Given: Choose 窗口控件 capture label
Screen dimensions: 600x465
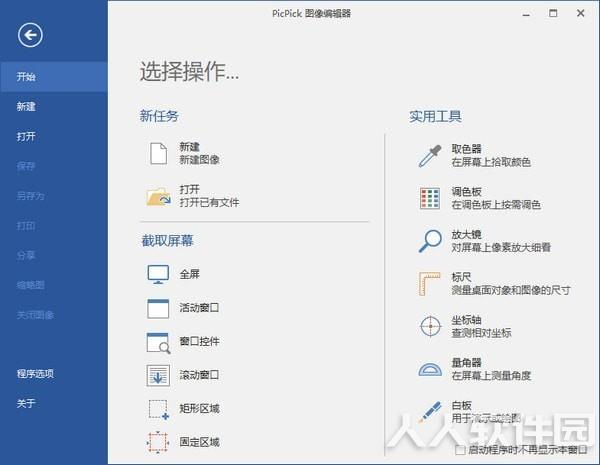Looking at the screenshot, I should 199,341.
